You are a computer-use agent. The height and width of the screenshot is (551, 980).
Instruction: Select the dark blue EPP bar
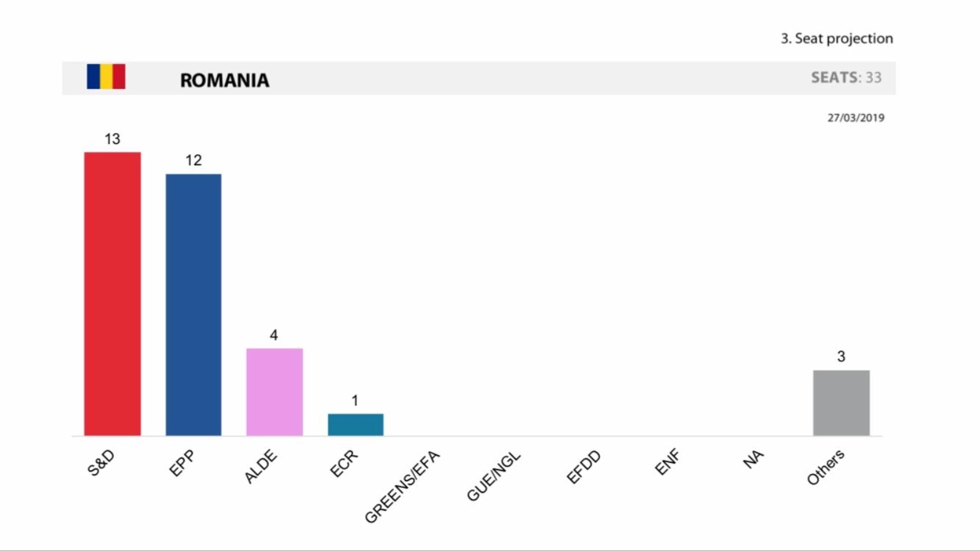[x=194, y=305]
